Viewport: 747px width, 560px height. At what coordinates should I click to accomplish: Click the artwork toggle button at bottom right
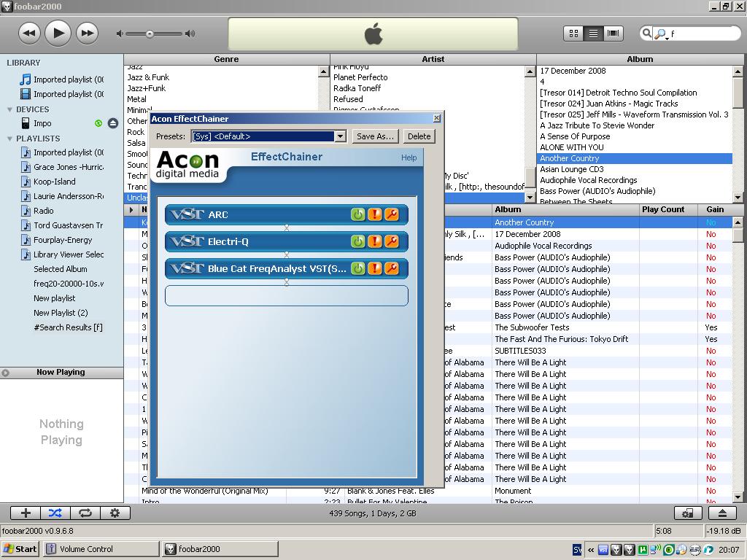point(687,513)
